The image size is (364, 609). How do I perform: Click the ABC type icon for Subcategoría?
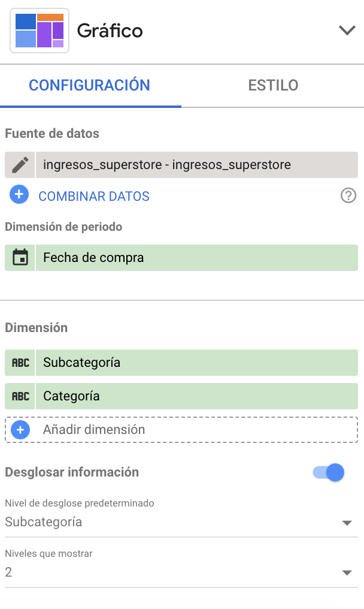click(x=20, y=363)
